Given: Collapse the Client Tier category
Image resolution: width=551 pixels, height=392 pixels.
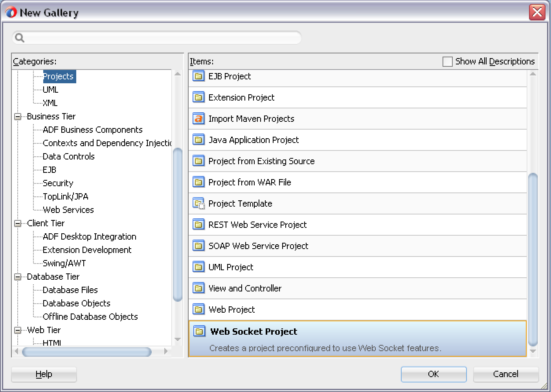Looking at the screenshot, I should pos(17,223).
